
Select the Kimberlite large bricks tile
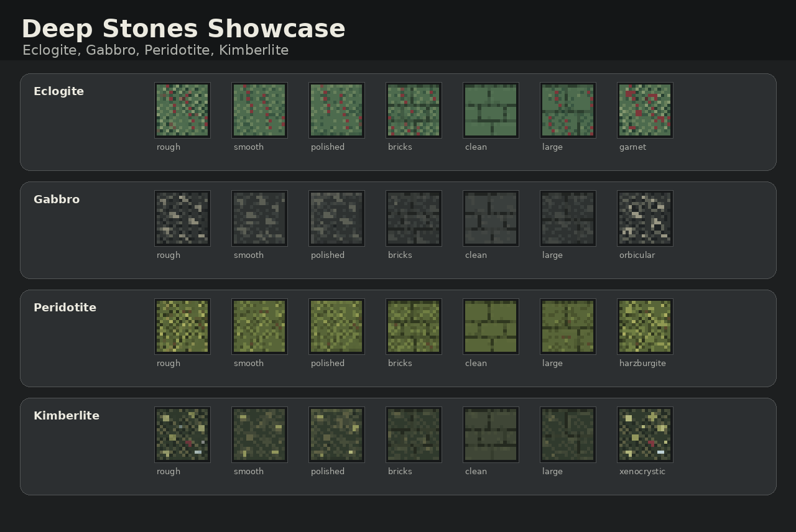tap(568, 434)
